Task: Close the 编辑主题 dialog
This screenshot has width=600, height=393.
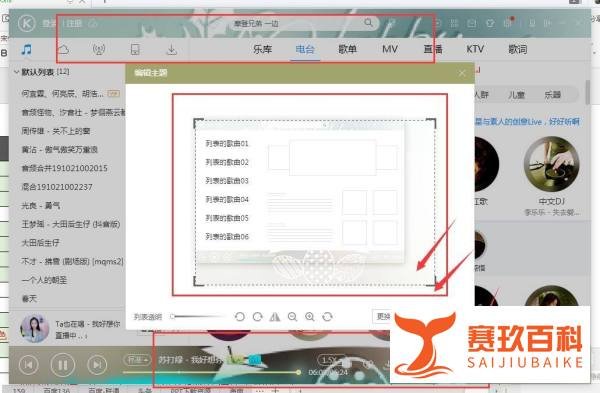Action: (x=462, y=73)
